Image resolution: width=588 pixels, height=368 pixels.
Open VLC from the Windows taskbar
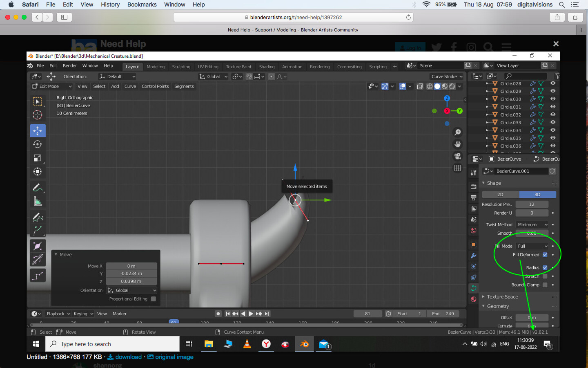(247, 344)
